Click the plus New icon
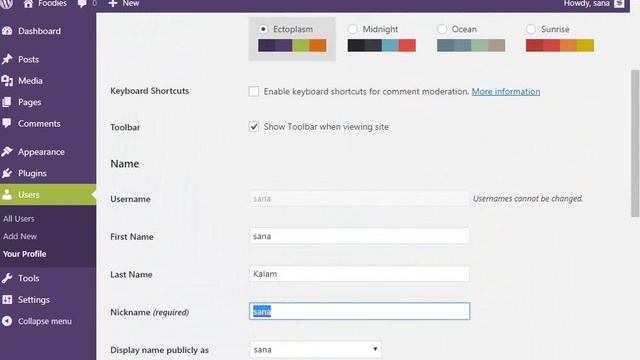The image size is (640, 360). (x=113, y=4)
